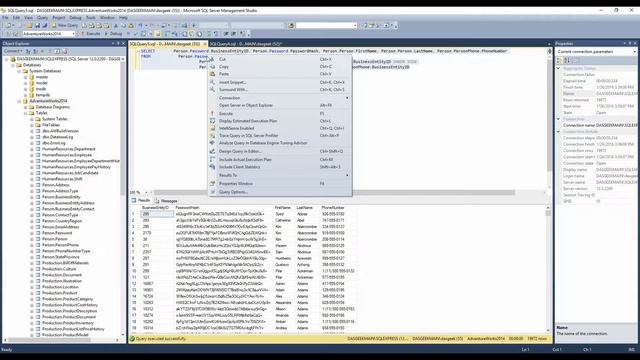
Task: Click the red Execute icon in context menu
Action: [x=212, y=113]
